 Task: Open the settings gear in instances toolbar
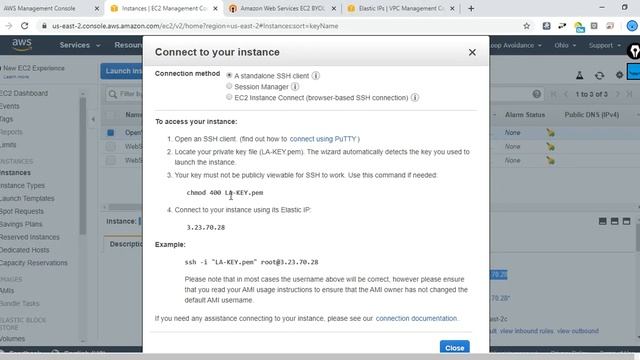point(619,75)
